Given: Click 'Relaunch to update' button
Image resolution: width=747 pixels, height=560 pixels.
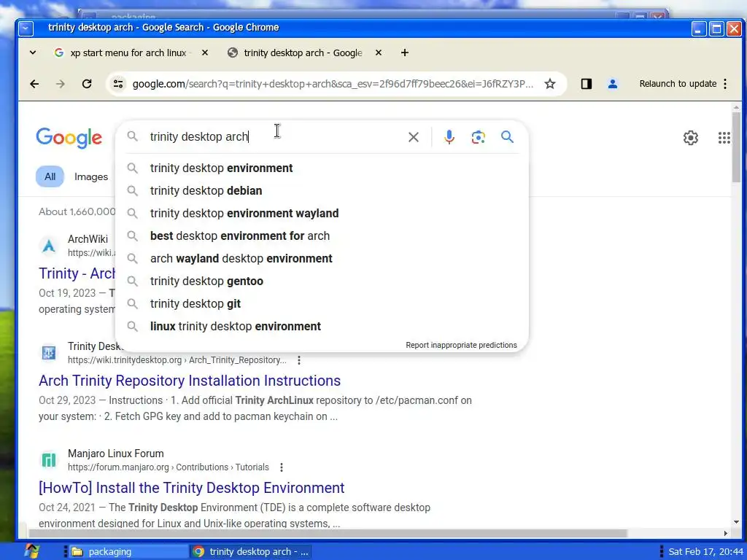Looking at the screenshot, I should pos(678,84).
